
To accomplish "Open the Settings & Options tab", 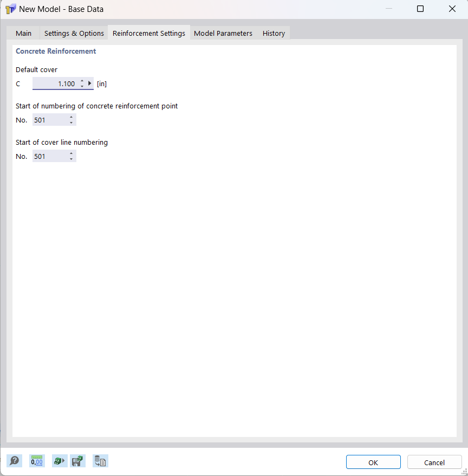I will pyautogui.click(x=74, y=33).
